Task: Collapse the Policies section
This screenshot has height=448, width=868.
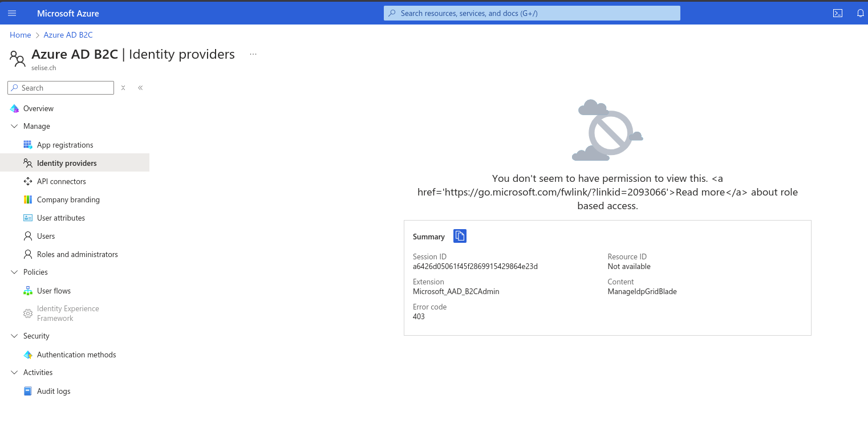Action: click(14, 272)
